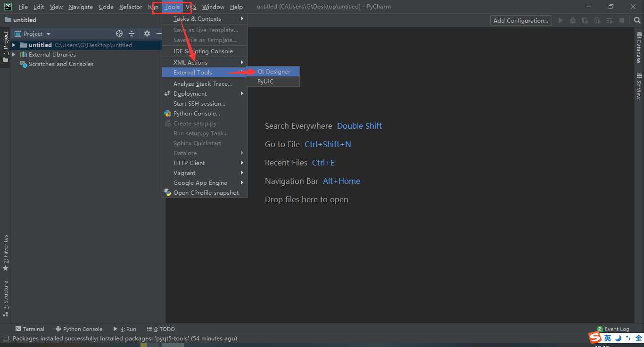Collapse all via Project panel icon
644x347 pixels.
132,33
